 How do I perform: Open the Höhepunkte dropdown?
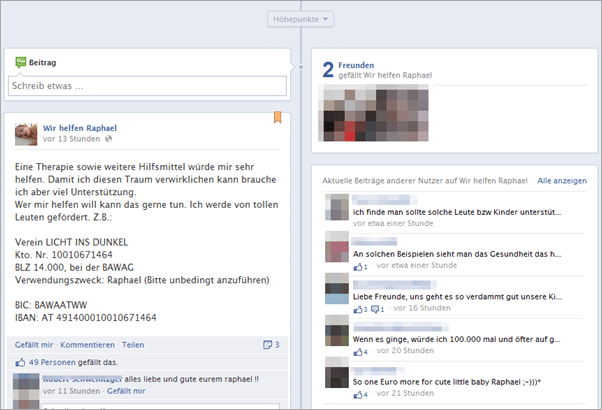[300, 19]
